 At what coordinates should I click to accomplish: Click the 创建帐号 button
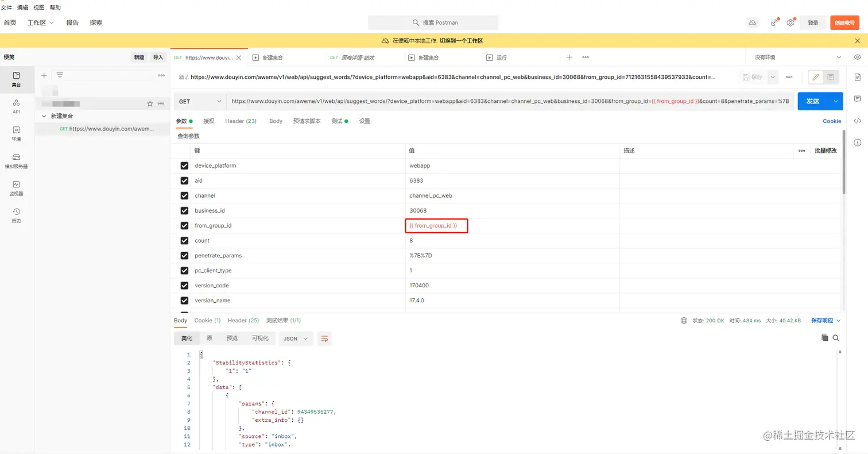click(844, 22)
